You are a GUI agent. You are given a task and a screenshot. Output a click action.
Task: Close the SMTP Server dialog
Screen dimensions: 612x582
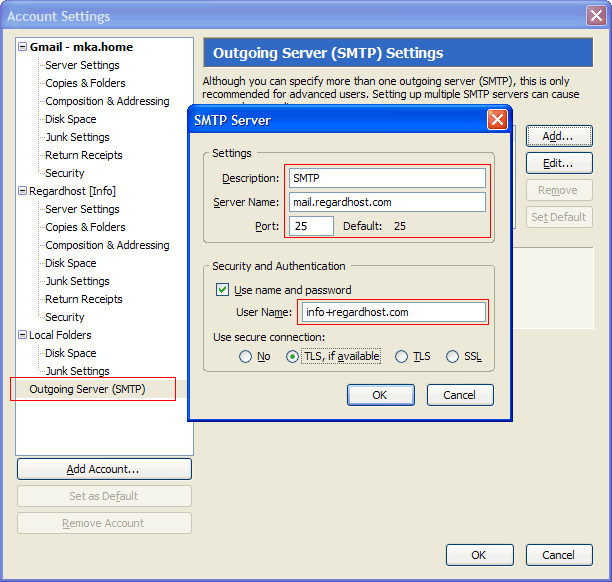[496, 120]
